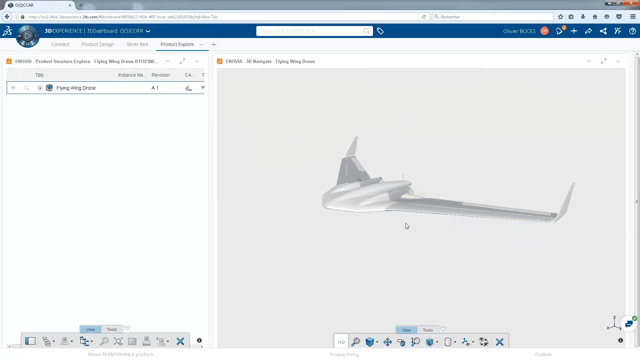Click the Share arrow icon
This screenshot has height=360, width=640.
pos(588,31)
